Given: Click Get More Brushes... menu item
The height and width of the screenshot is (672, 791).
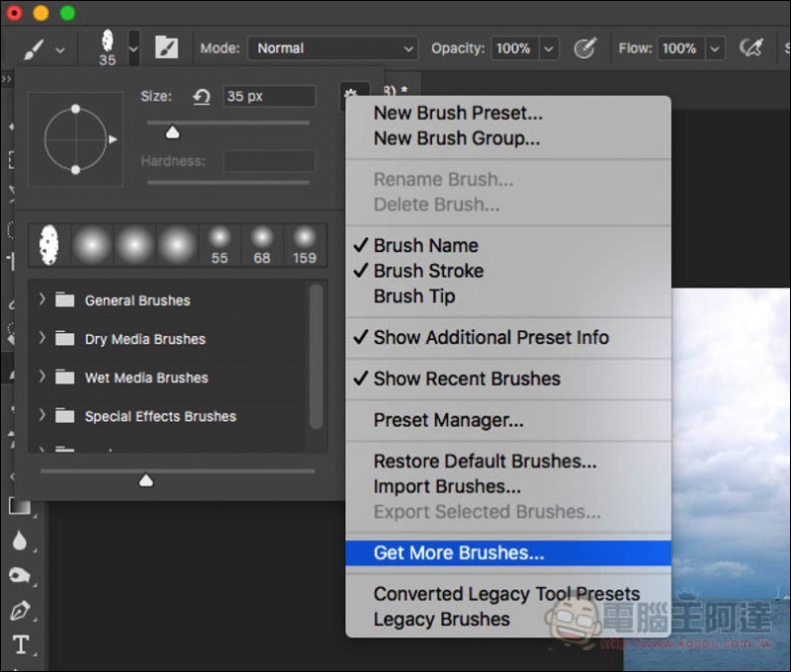Looking at the screenshot, I should [508, 553].
